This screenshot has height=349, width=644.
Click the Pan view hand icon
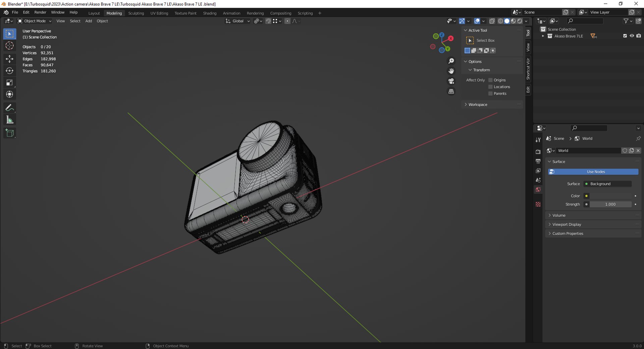click(x=451, y=71)
